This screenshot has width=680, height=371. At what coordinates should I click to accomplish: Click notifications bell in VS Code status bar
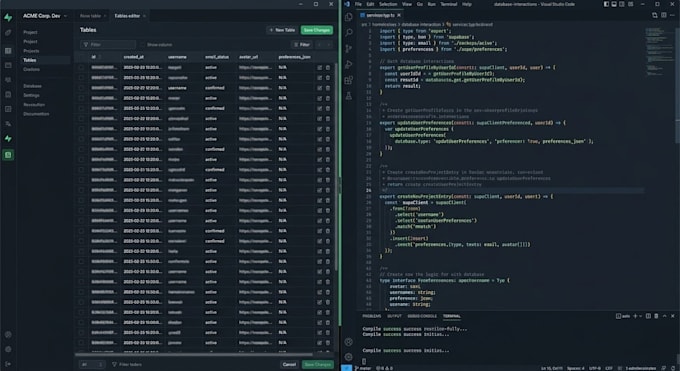point(673,368)
